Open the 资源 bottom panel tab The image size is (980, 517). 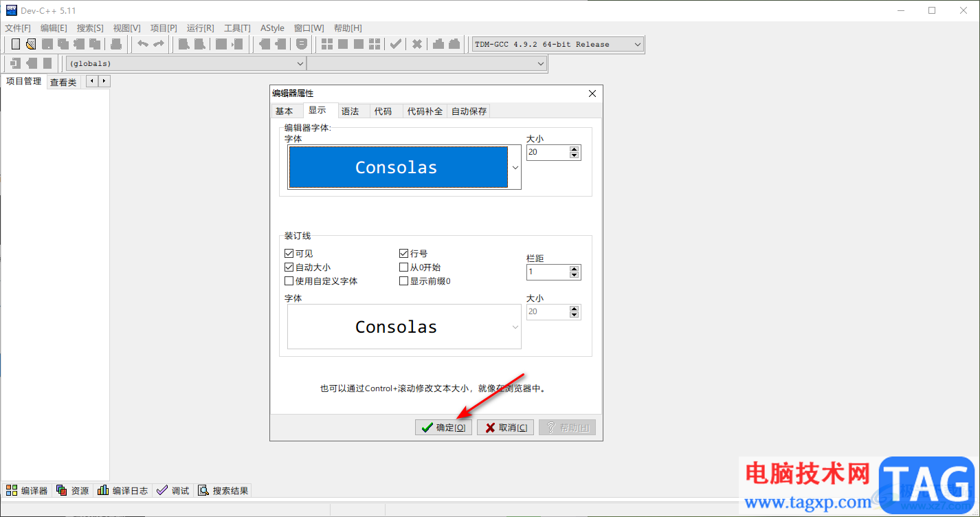(x=73, y=490)
